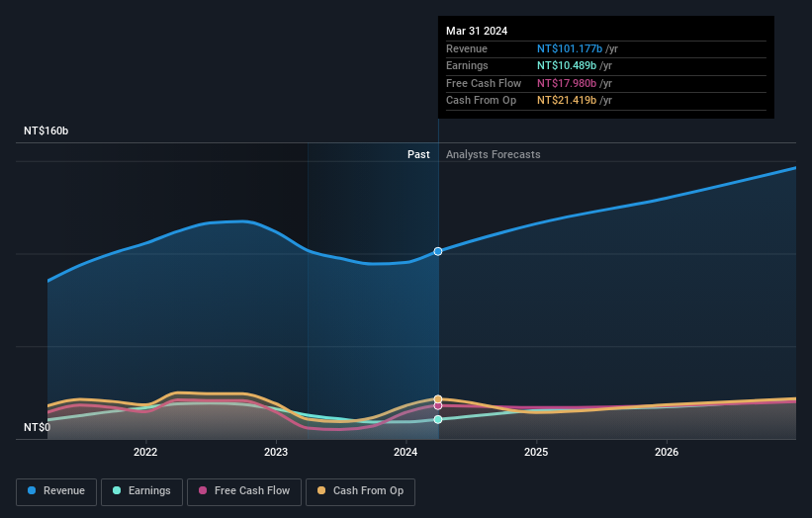
Task: Toggle the Free Cash Flow legend button
Action: tap(244, 491)
